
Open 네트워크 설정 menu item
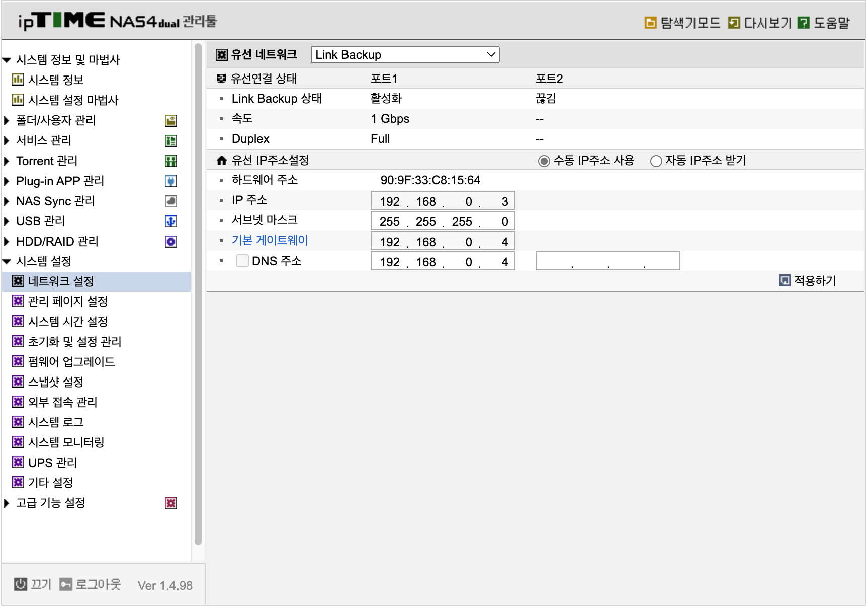click(96, 281)
